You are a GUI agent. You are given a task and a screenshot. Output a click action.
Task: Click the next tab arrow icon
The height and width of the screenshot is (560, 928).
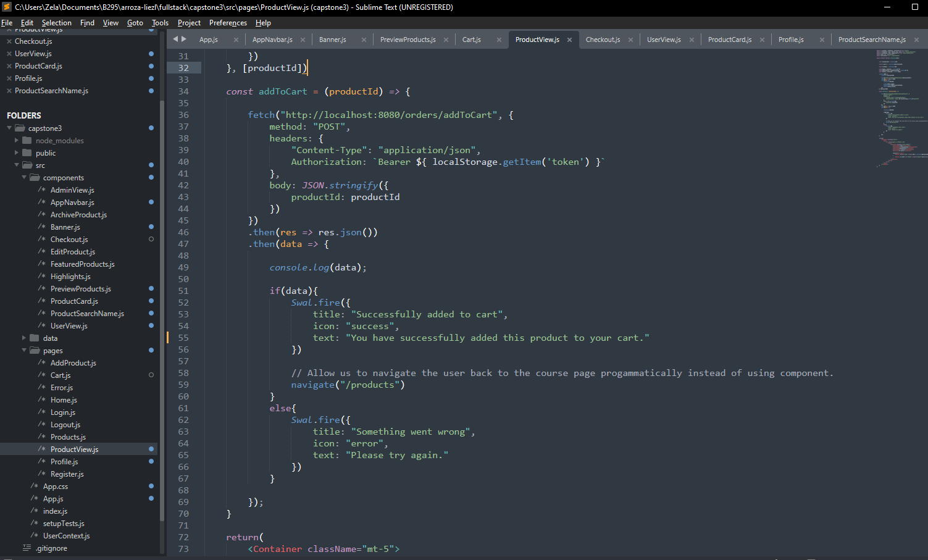coord(183,39)
